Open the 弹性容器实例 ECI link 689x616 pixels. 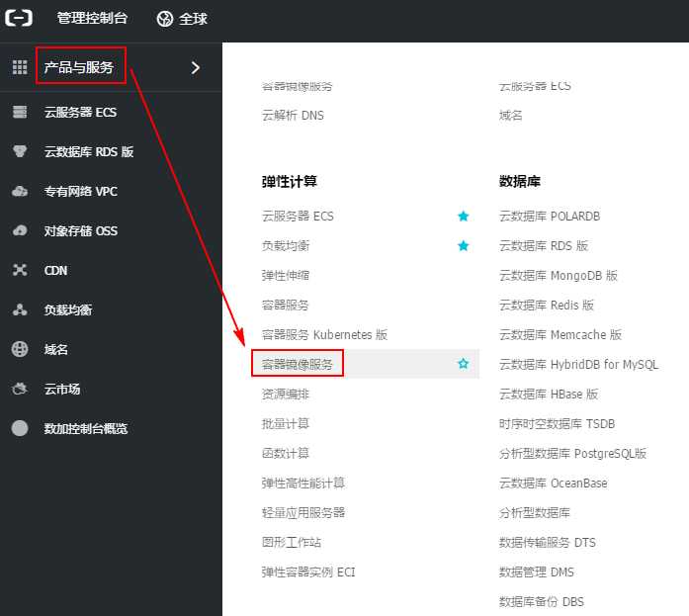308,572
